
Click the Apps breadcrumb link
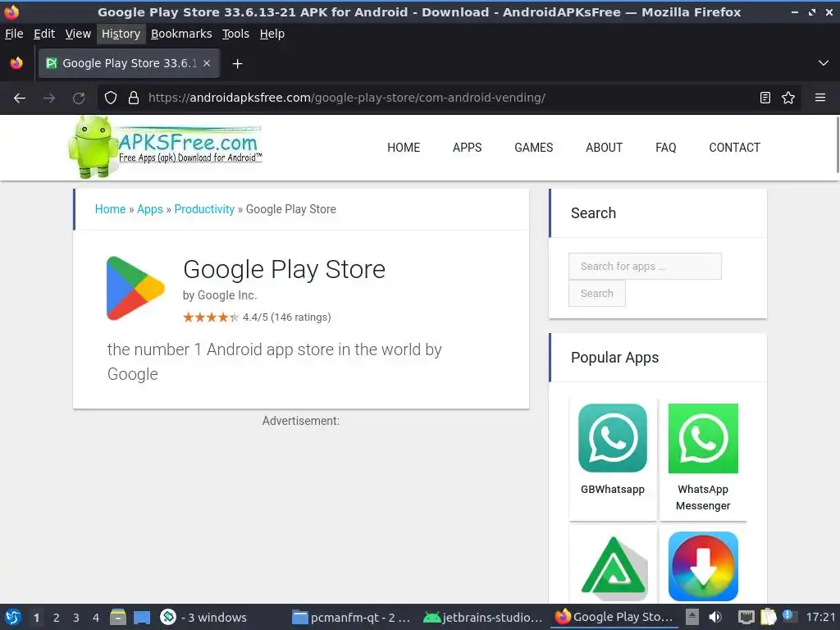tap(150, 209)
